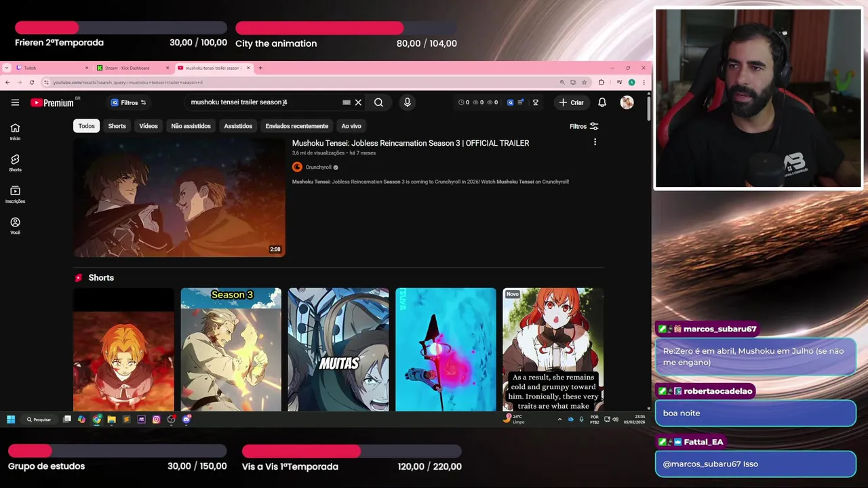Open the Criar menu

[571, 102]
